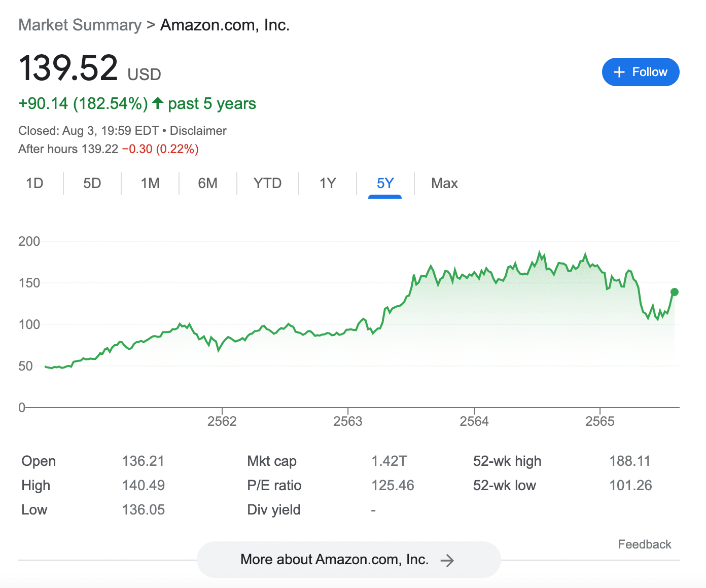Click the 52-wk low value 101.26
This screenshot has width=706, height=588.
click(x=630, y=486)
